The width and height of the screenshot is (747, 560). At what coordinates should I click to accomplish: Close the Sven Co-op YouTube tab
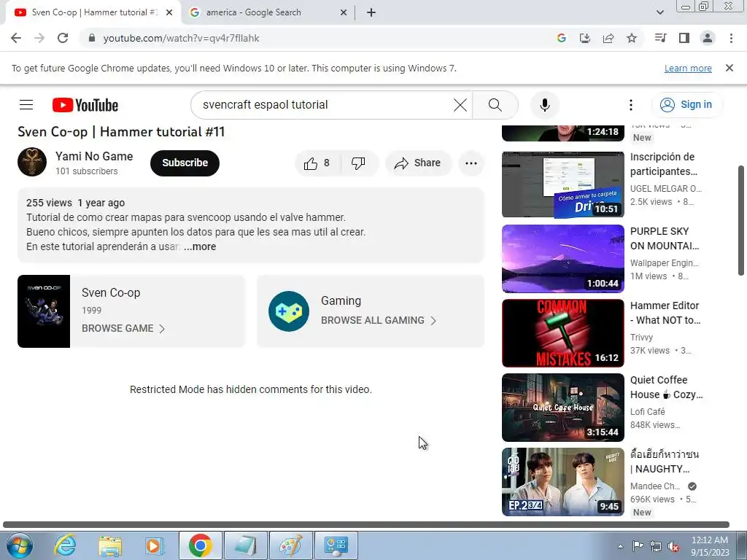pyautogui.click(x=169, y=12)
